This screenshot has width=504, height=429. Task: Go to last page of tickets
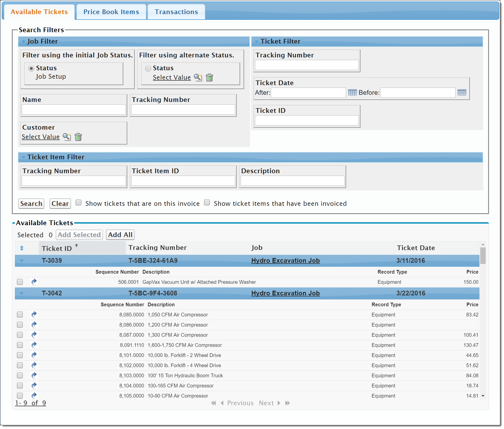coord(287,403)
